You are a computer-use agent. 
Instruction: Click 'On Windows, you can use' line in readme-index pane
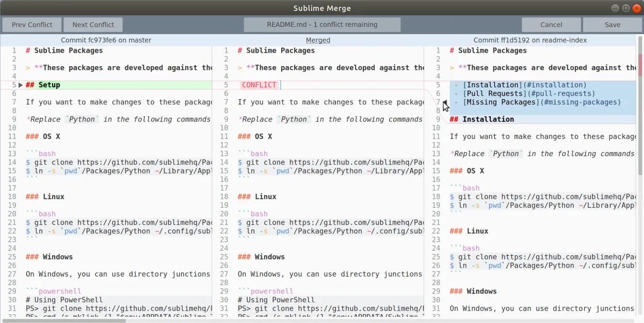(x=543, y=309)
